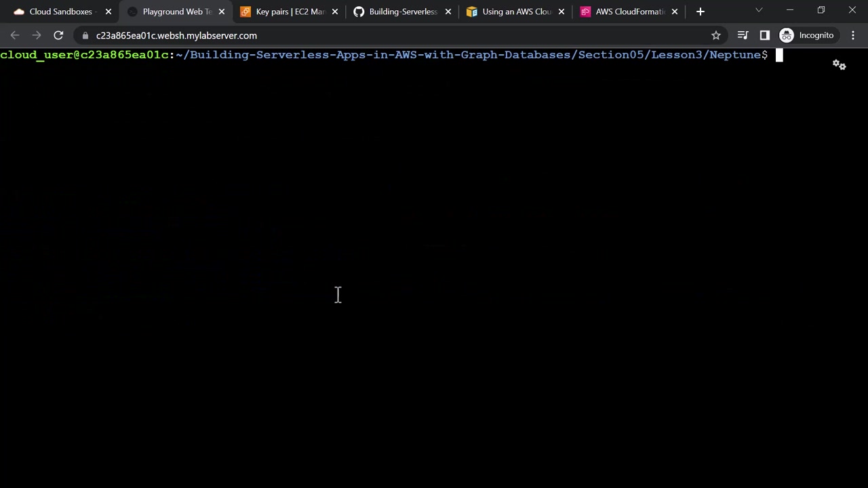Open the Incognito profile button

click(x=807, y=35)
